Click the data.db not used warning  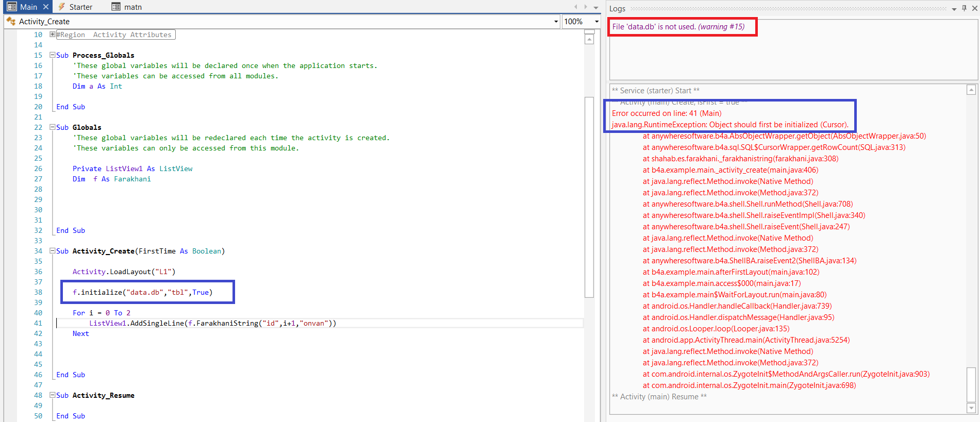click(x=678, y=27)
